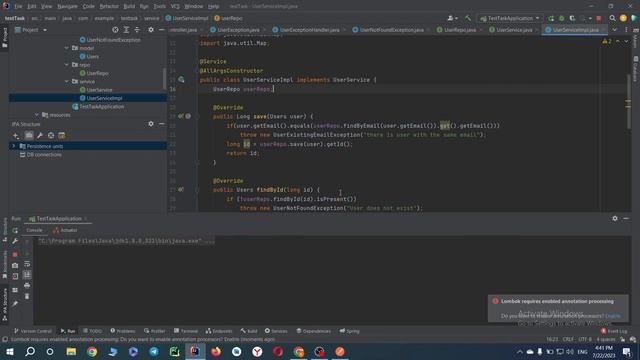This screenshot has height=360, width=640.
Task: Click Collapse All in Project panel
Action: (137, 30)
